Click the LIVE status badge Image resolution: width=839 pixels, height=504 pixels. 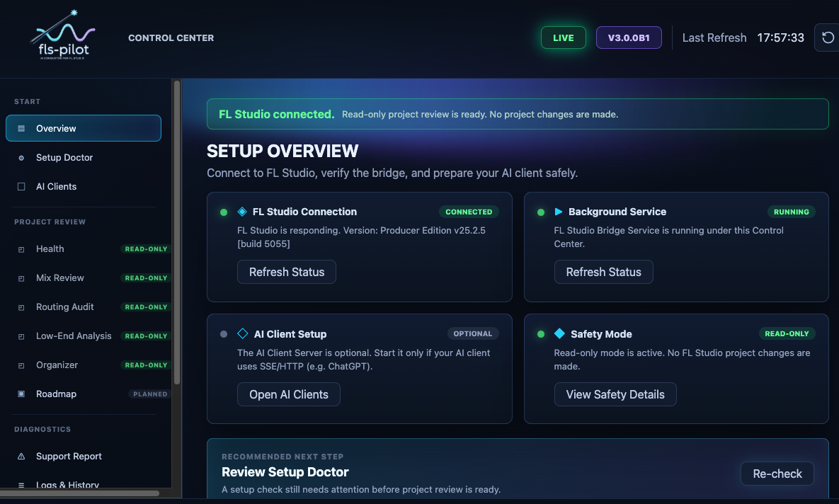click(564, 38)
